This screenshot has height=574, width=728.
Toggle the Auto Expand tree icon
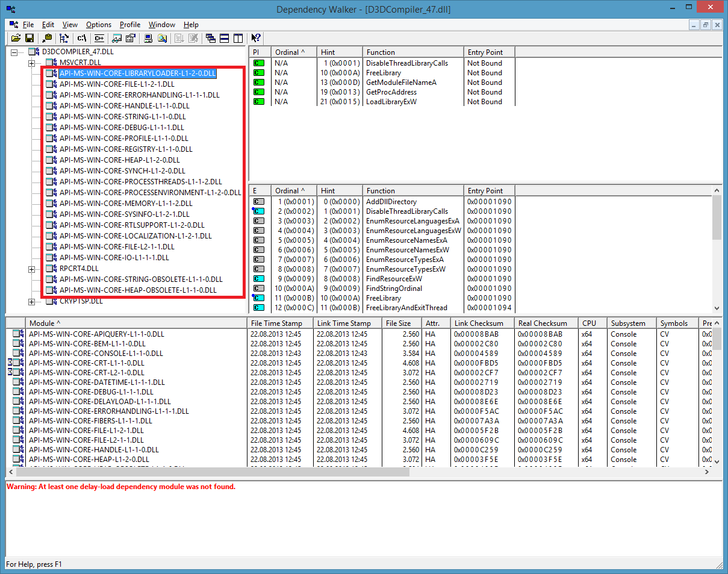click(x=64, y=38)
